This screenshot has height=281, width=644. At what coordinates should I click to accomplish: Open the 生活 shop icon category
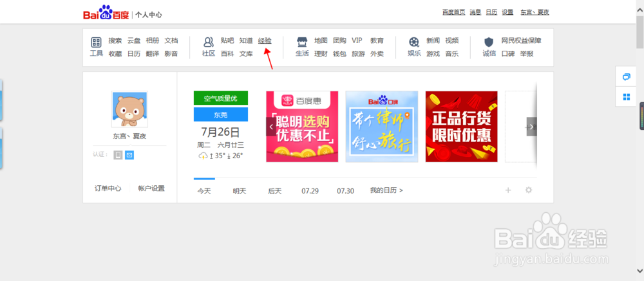[302, 42]
